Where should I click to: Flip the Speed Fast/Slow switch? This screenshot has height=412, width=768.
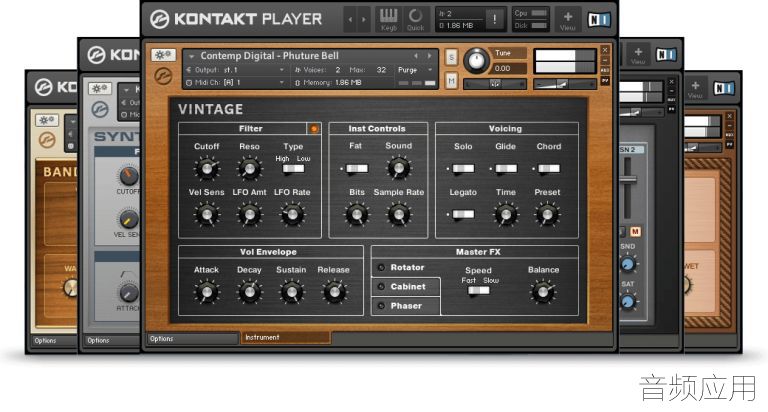pyautogui.click(x=479, y=291)
